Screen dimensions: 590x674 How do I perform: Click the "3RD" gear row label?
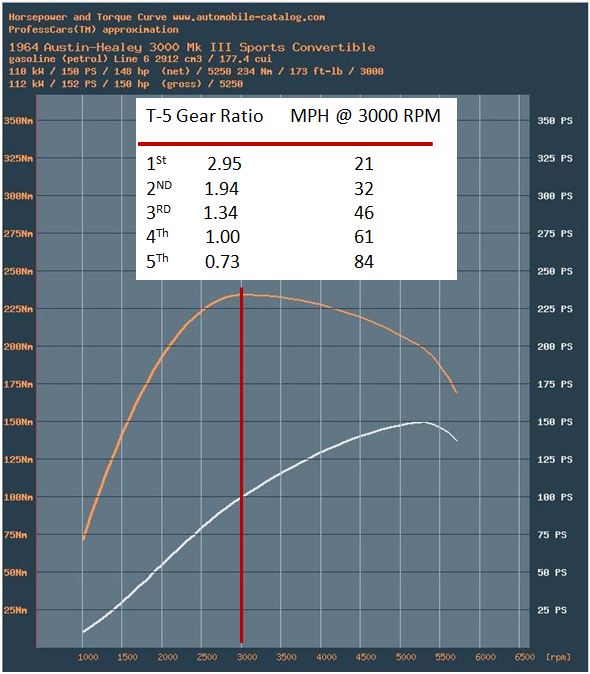tap(159, 212)
